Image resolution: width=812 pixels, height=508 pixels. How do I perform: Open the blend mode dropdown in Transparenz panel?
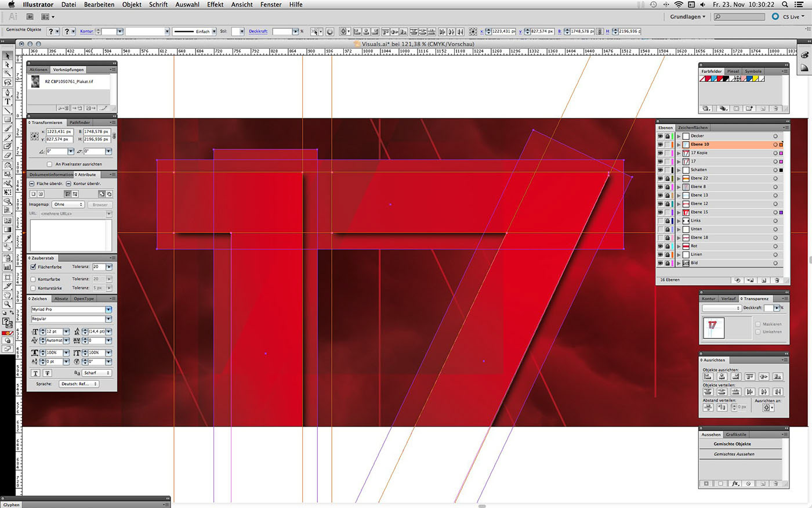[722, 308]
